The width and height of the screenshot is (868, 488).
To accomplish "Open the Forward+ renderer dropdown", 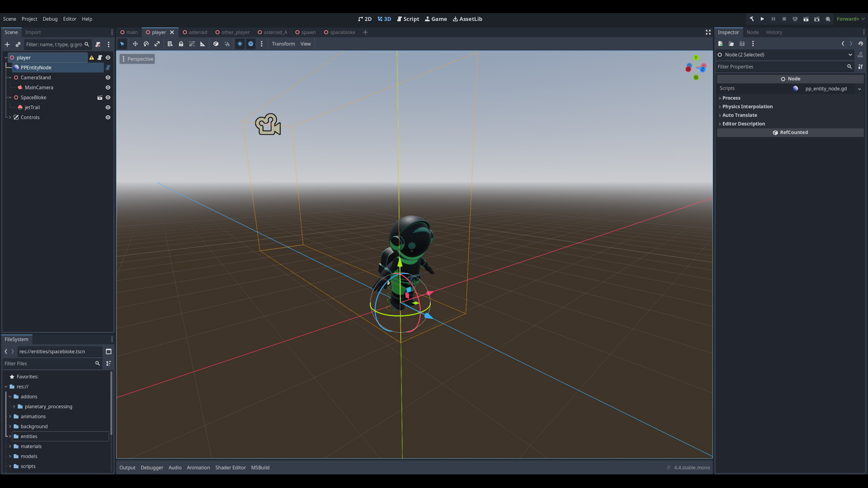I will point(850,19).
